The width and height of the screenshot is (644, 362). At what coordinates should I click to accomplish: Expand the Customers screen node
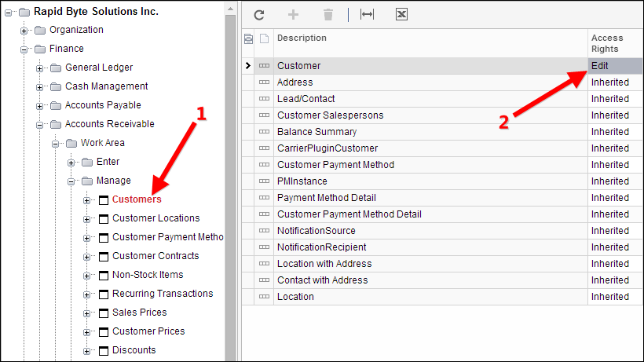tap(86, 201)
